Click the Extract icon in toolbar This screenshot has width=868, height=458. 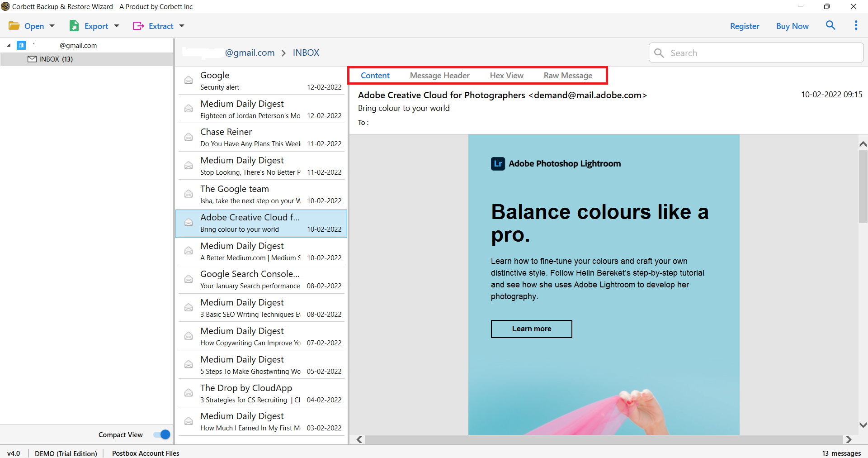(138, 26)
